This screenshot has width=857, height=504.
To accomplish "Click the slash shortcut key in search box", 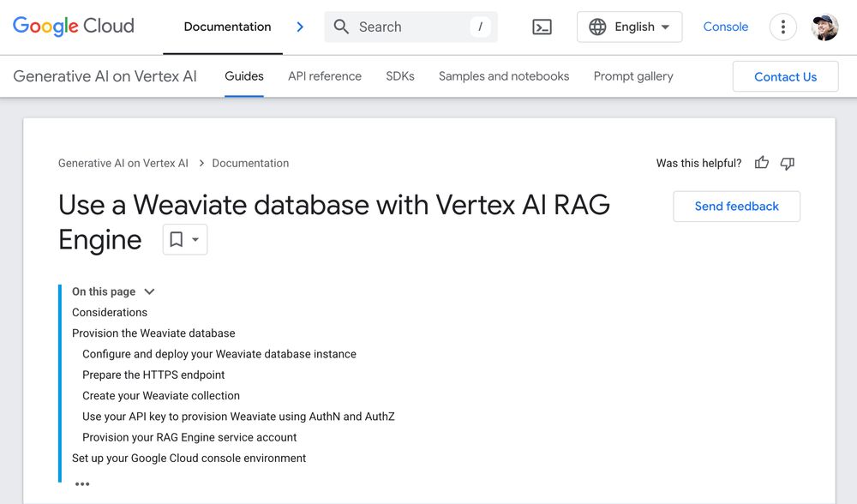I will (x=480, y=27).
